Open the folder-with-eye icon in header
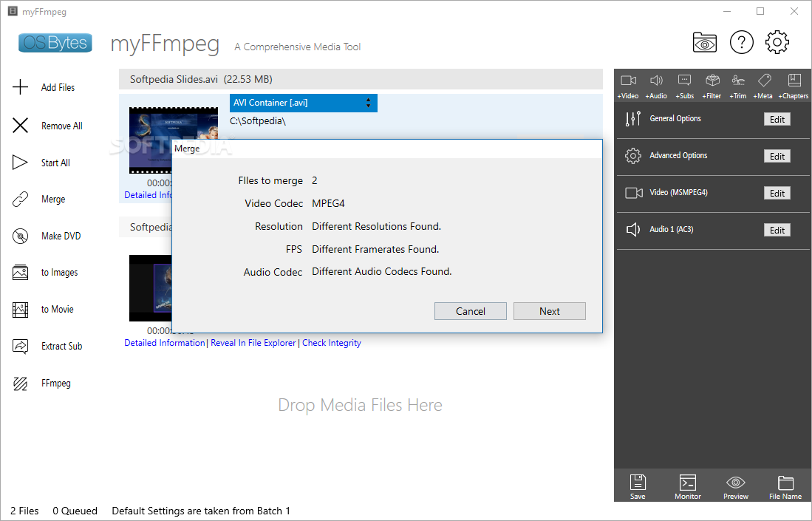The height and width of the screenshot is (521, 812). pos(704,42)
